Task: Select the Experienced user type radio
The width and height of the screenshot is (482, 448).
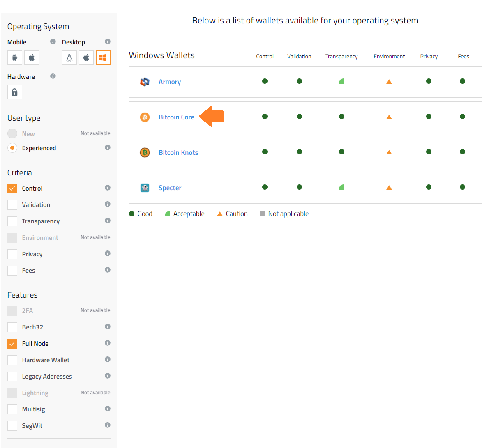Action: coord(12,148)
